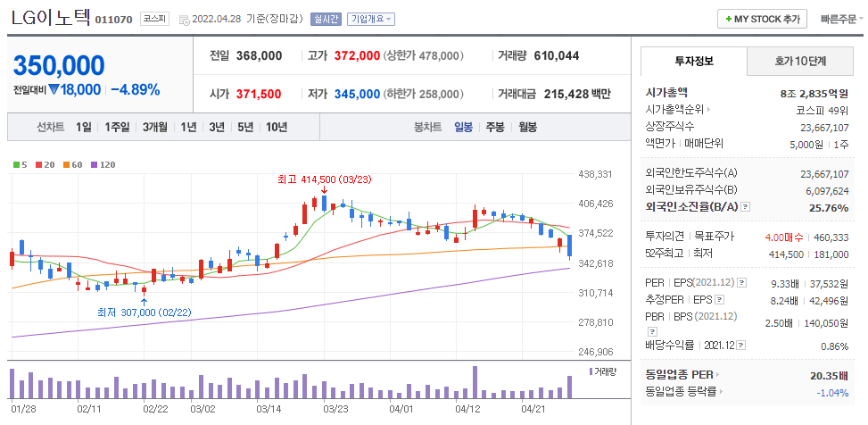Click the stock code 011070

[113, 20]
